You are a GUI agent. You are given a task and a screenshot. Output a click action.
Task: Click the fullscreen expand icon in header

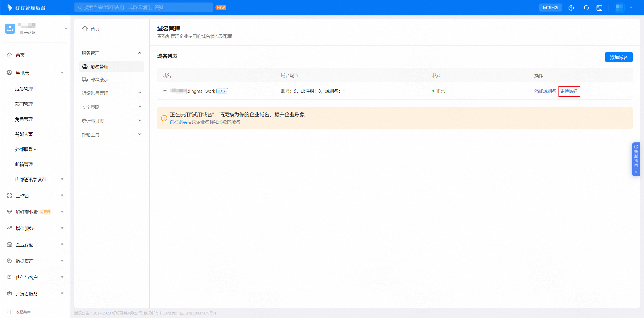pos(599,8)
